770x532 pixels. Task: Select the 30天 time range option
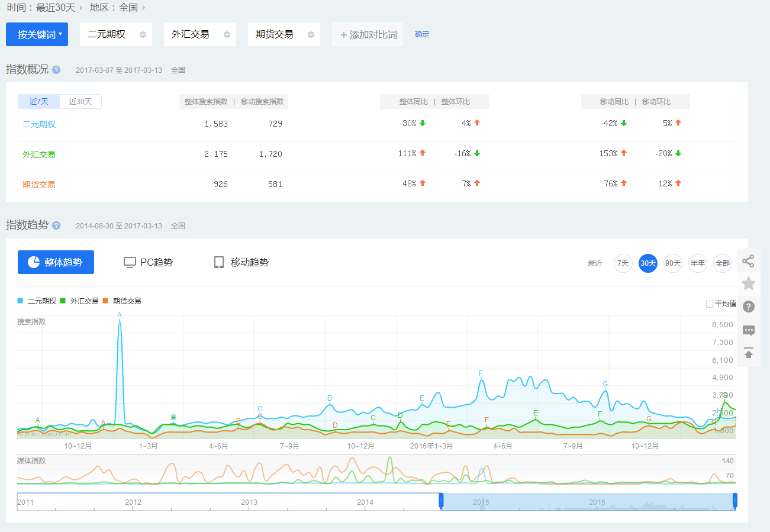click(648, 263)
